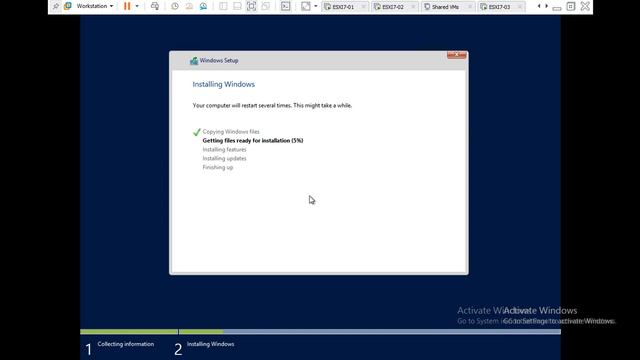The image size is (640, 360).
Task: Click the pin toolbar icon
Action: pyautogui.click(x=56, y=6)
